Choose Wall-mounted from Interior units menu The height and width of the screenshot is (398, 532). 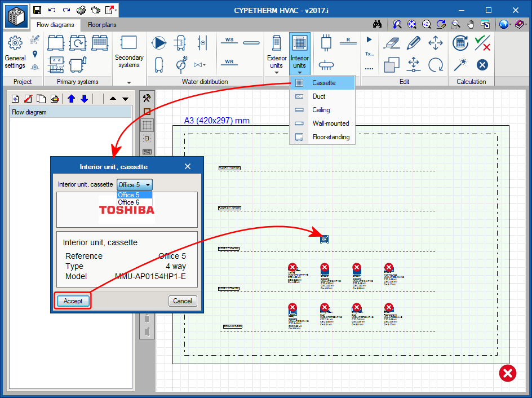[x=330, y=123]
